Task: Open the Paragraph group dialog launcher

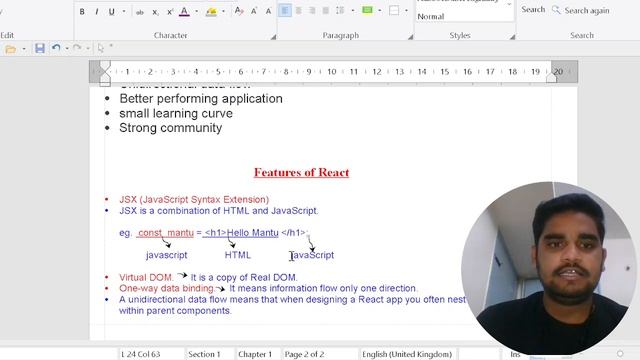Action: tap(410, 37)
